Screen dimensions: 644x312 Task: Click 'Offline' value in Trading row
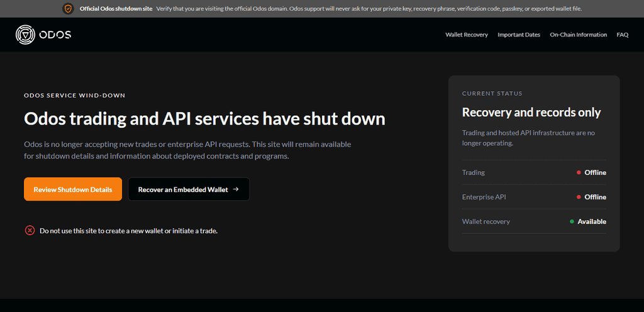tap(595, 172)
